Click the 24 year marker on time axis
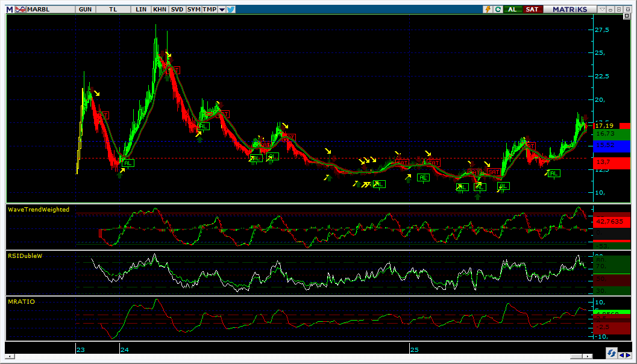 [x=124, y=350]
